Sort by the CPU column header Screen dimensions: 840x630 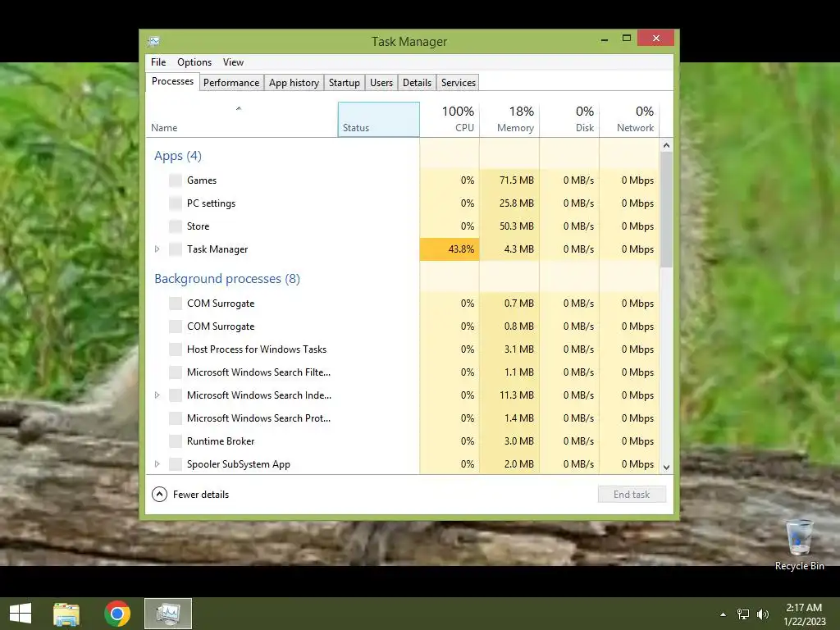[x=450, y=120]
